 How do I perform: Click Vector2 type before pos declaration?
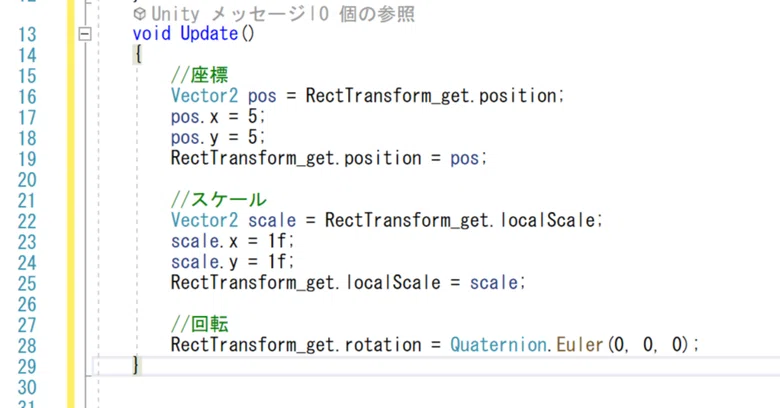point(204,96)
